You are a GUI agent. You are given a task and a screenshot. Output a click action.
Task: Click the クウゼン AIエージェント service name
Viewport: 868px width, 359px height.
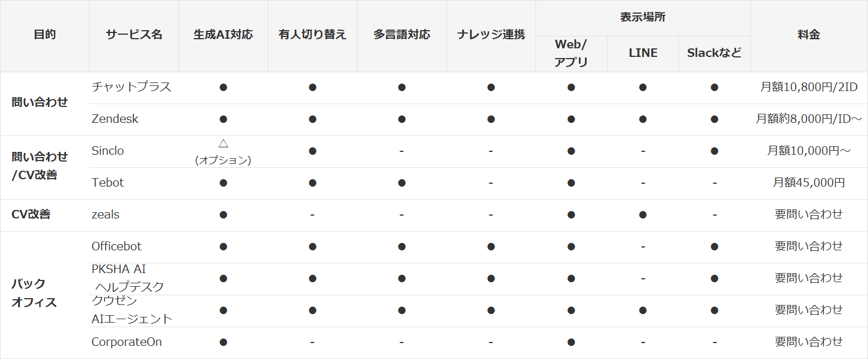(x=131, y=310)
